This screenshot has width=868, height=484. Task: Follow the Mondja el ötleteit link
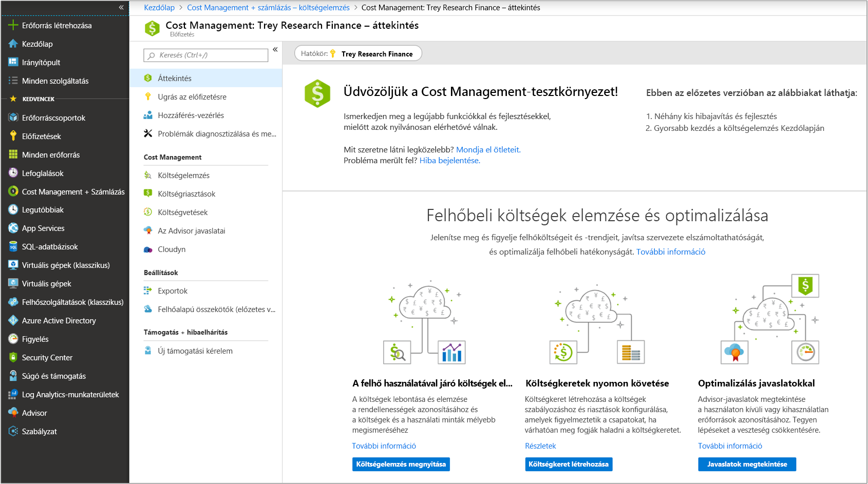coord(488,150)
